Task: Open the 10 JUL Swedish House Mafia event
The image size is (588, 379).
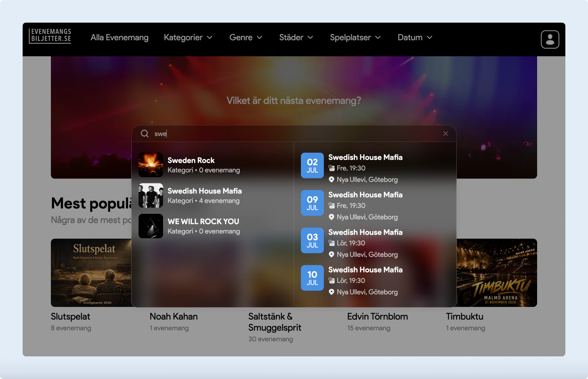Action: [375, 281]
